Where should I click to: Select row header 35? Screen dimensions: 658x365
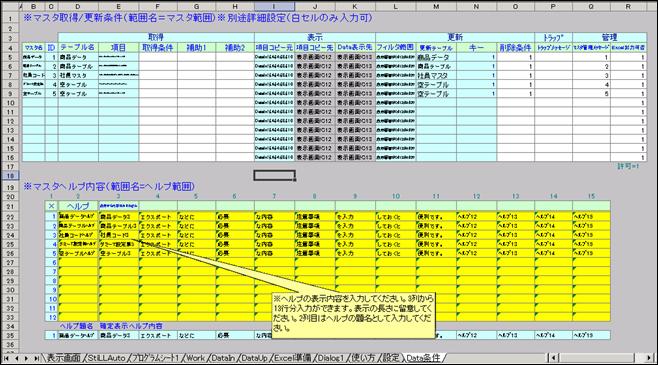click(11, 335)
